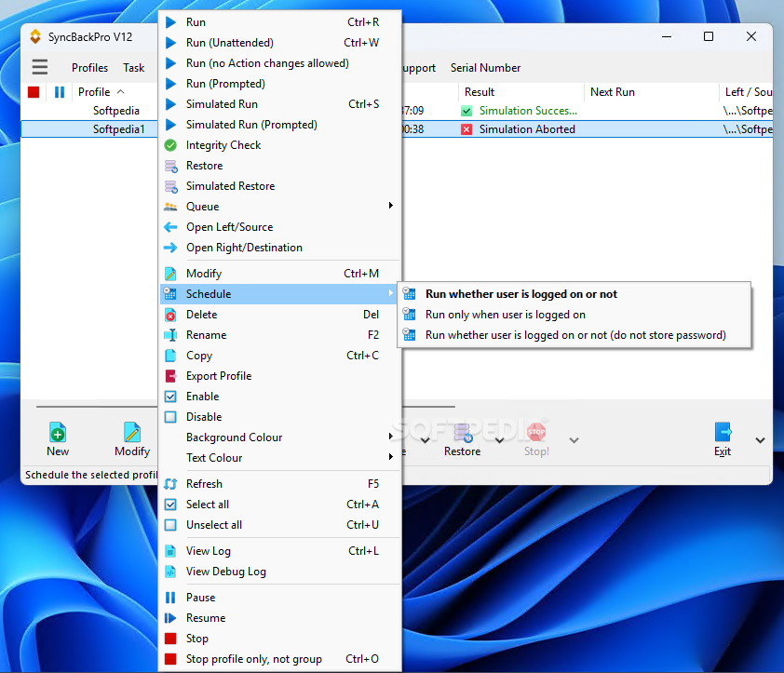Open the Serial Number menu

(x=485, y=68)
